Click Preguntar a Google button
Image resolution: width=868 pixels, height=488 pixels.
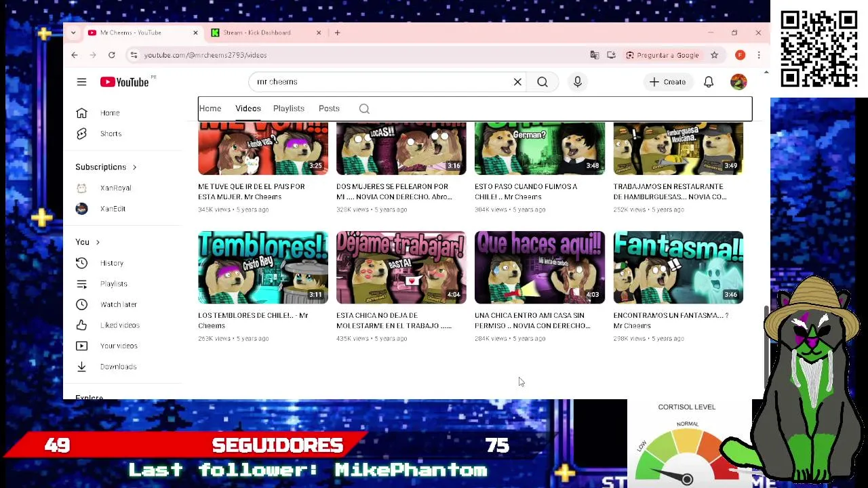coord(663,55)
